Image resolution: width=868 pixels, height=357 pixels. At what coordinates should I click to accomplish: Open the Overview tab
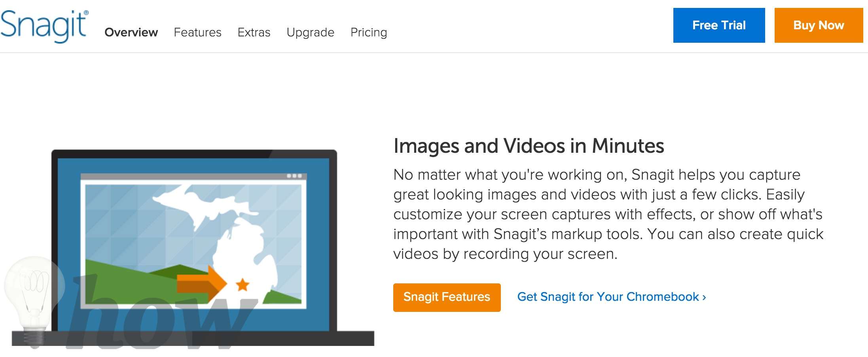tap(131, 32)
